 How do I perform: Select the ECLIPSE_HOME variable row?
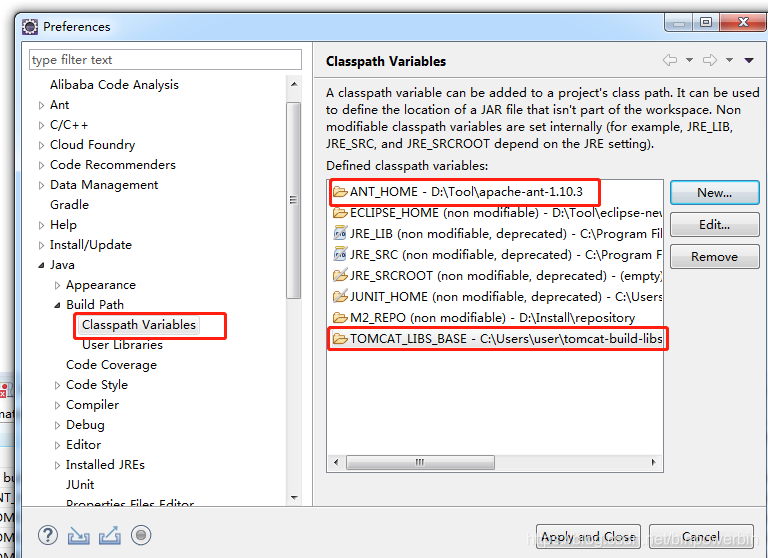click(x=495, y=213)
